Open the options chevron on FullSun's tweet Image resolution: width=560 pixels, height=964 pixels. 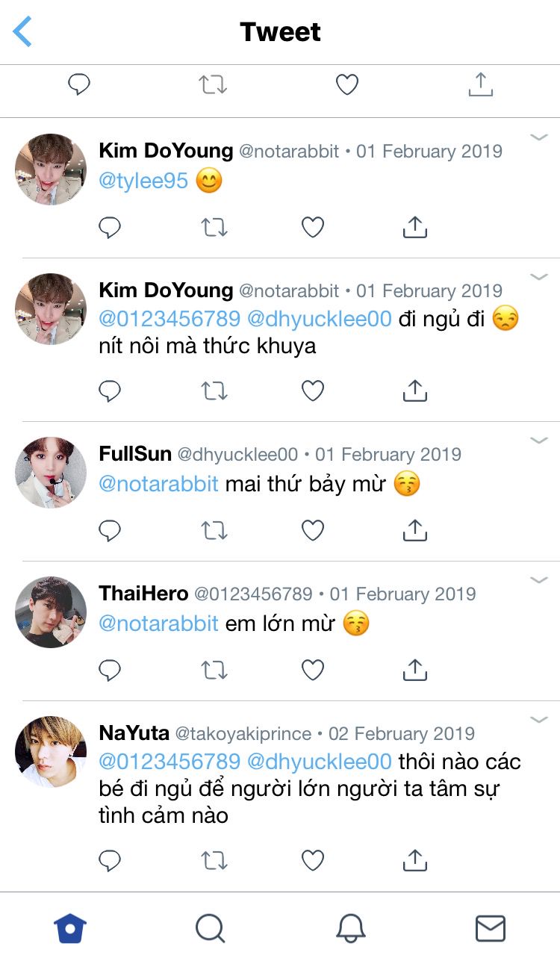pos(539,441)
